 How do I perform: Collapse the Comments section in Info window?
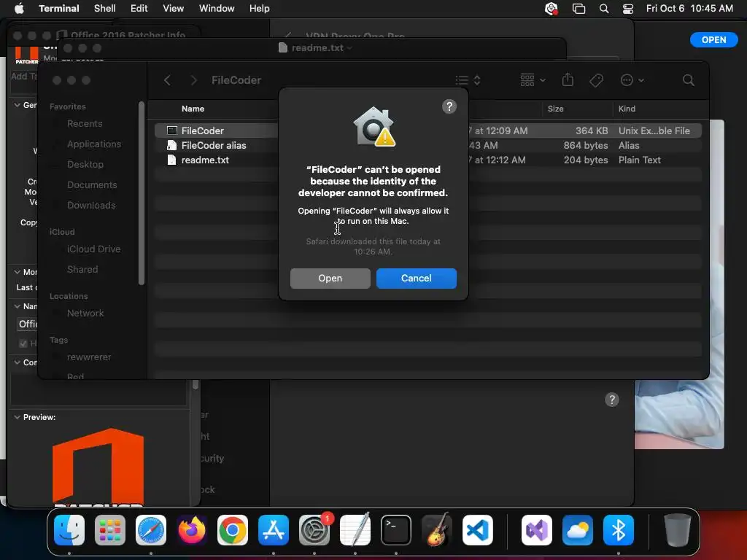[x=18, y=362]
